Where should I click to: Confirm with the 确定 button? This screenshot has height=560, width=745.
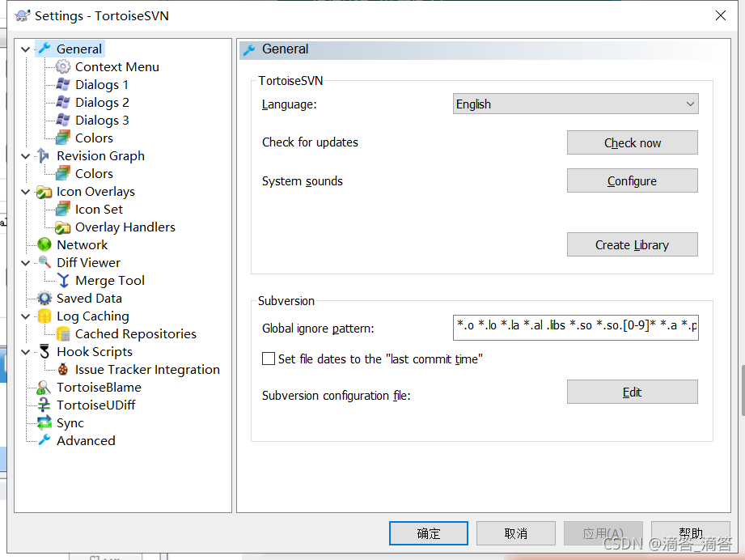pyautogui.click(x=428, y=533)
